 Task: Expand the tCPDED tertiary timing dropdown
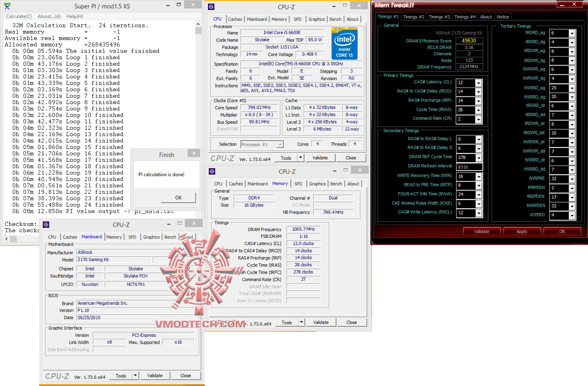(x=572, y=216)
